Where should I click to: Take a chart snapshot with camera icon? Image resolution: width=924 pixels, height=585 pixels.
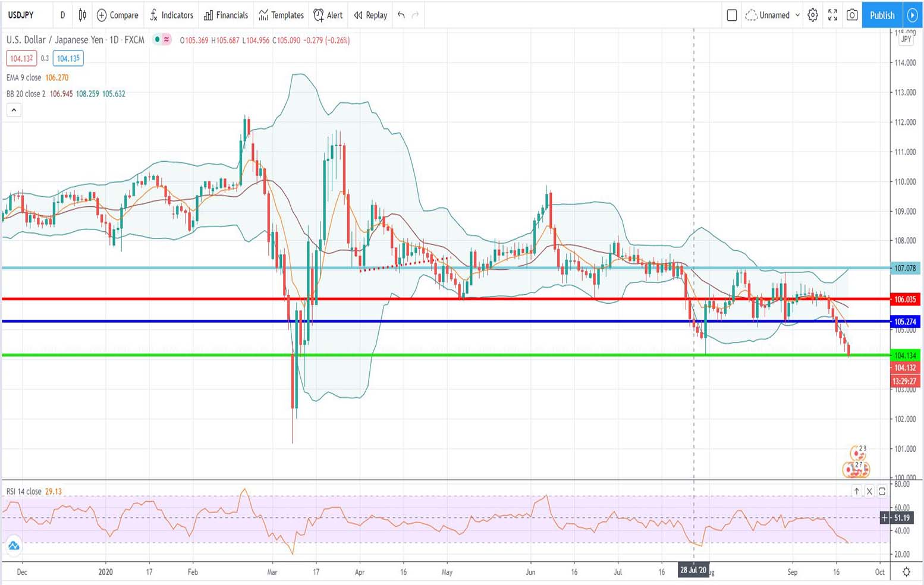[x=852, y=15]
